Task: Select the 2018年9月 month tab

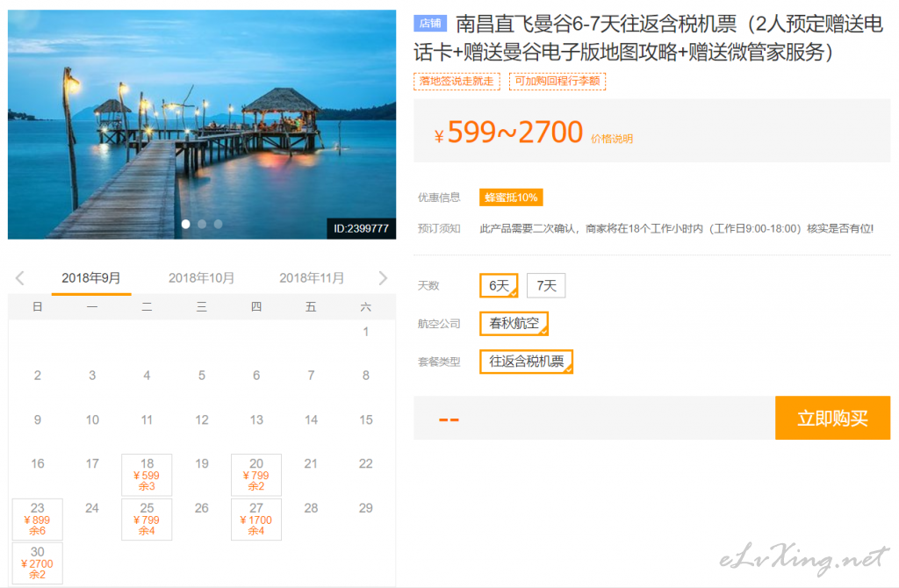Action: [x=91, y=278]
